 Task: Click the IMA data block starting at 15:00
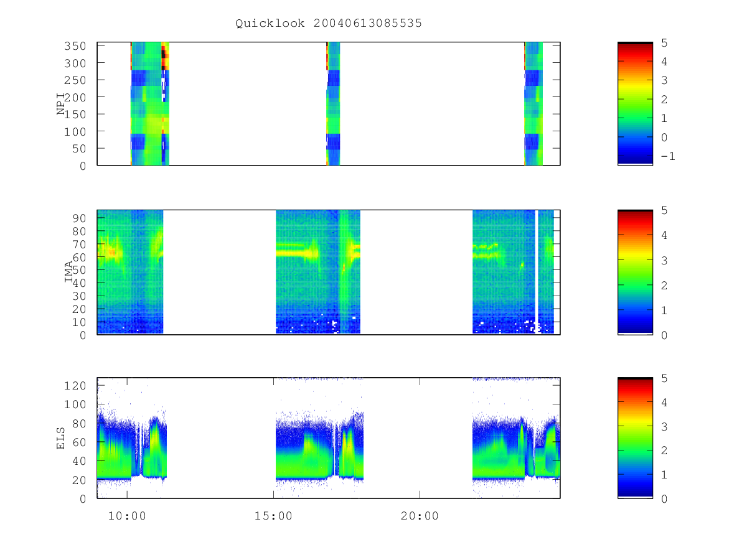pos(317,272)
